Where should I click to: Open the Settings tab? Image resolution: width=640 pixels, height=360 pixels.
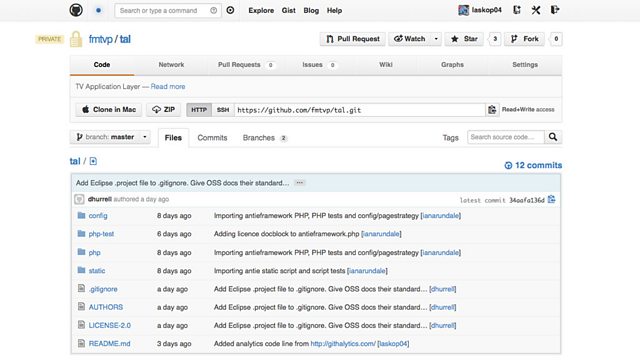click(x=525, y=64)
